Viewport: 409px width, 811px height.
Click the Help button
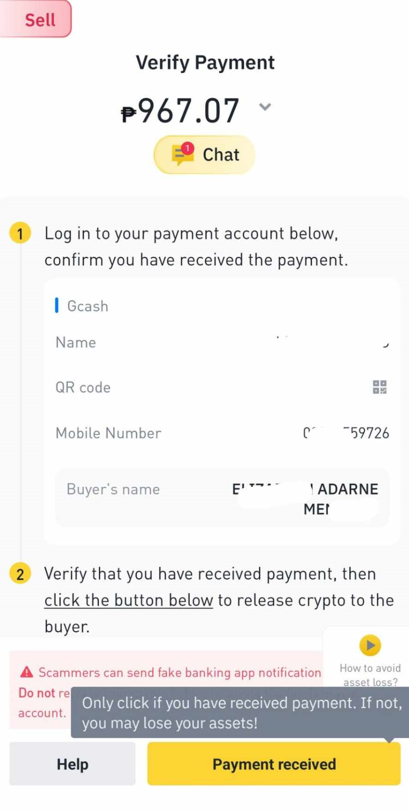(72, 764)
